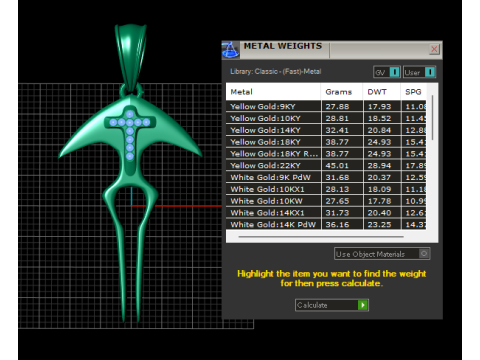Toggle the GV library switch
This screenshot has height=360, width=480.
pos(387,72)
